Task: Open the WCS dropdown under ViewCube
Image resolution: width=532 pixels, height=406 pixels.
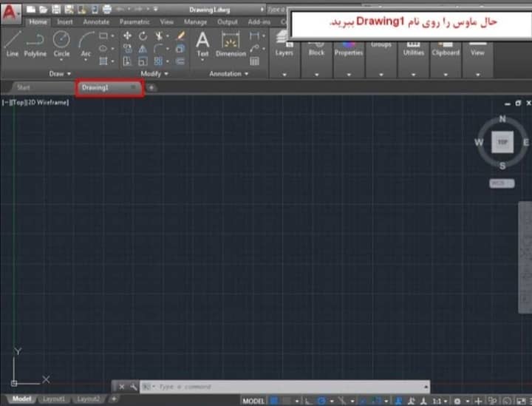Action: [x=502, y=183]
